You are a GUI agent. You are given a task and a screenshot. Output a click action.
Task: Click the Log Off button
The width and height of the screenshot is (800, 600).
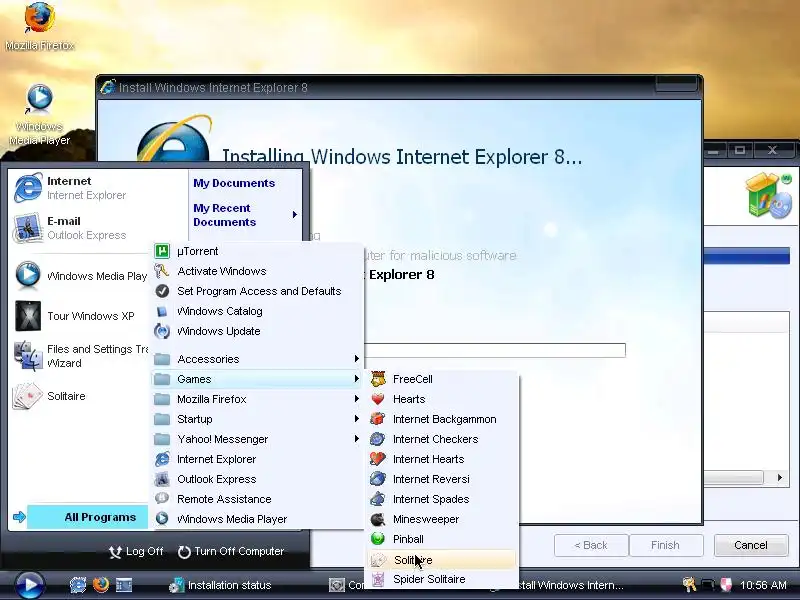(136, 552)
